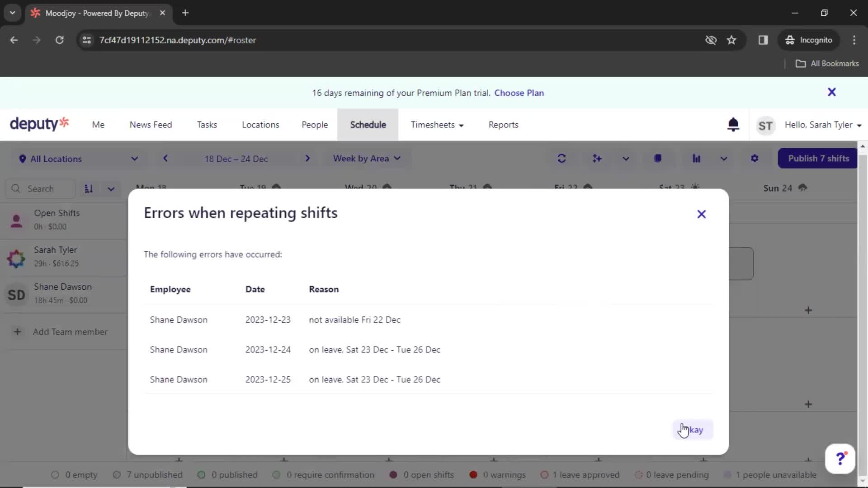Click the Publish 7 shifts button

pyautogui.click(x=819, y=158)
